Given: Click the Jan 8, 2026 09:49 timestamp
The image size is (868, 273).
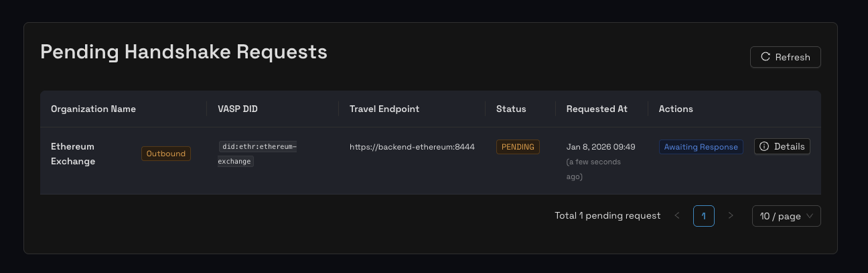Looking at the screenshot, I should click(600, 147).
